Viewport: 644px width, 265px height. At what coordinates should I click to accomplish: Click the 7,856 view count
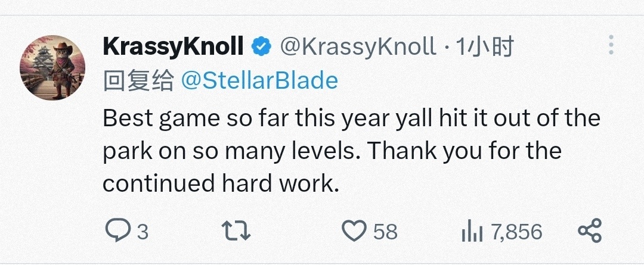(x=516, y=232)
